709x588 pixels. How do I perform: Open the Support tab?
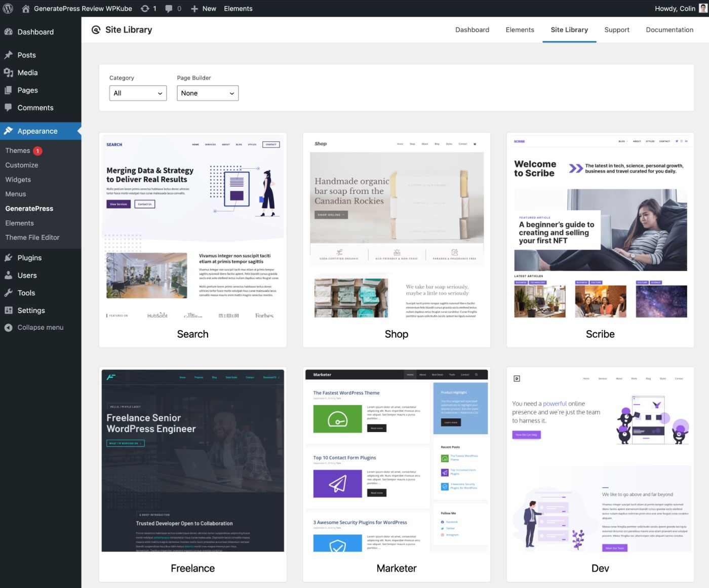[x=617, y=30]
